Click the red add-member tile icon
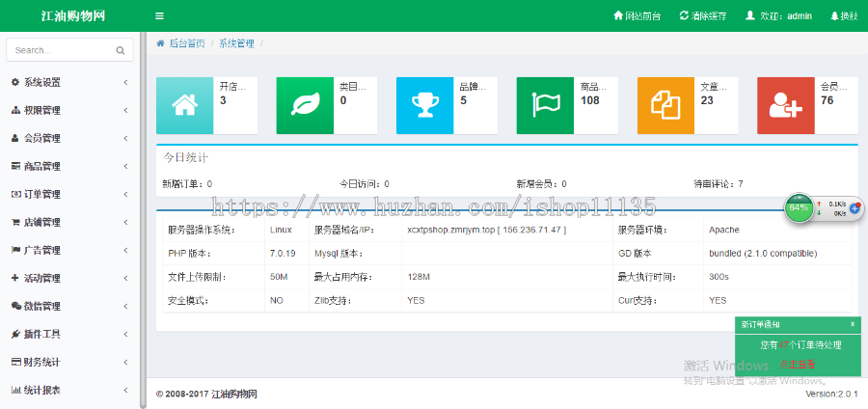The width and height of the screenshot is (868, 409). [x=785, y=105]
